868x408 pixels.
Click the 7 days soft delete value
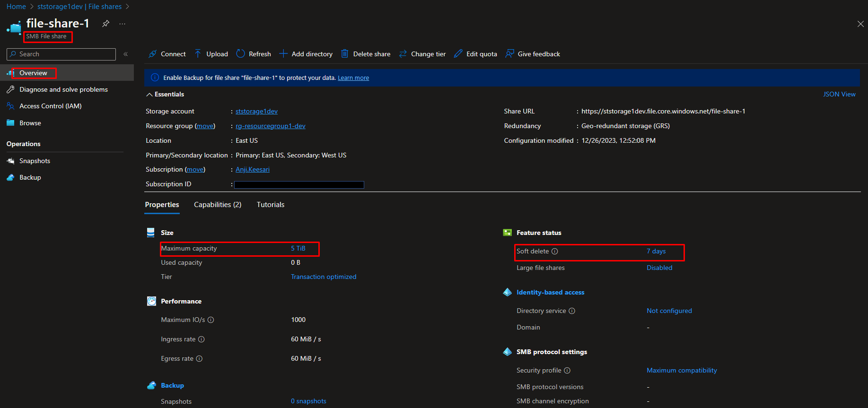[656, 251]
